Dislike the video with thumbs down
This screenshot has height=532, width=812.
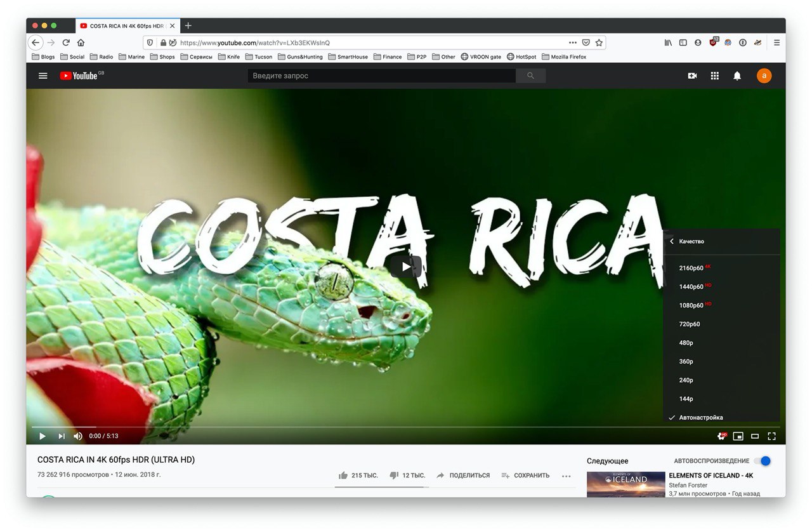(x=407, y=475)
